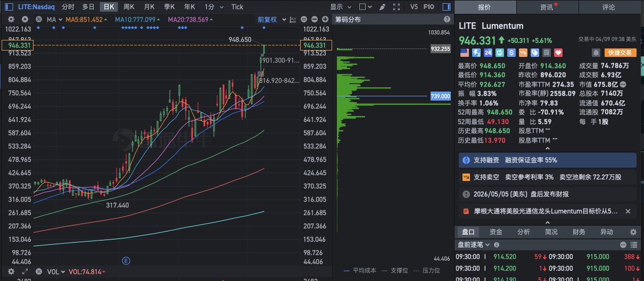Select the 日K daily candlestick tab
This screenshot has height=281, width=644.
109,7
